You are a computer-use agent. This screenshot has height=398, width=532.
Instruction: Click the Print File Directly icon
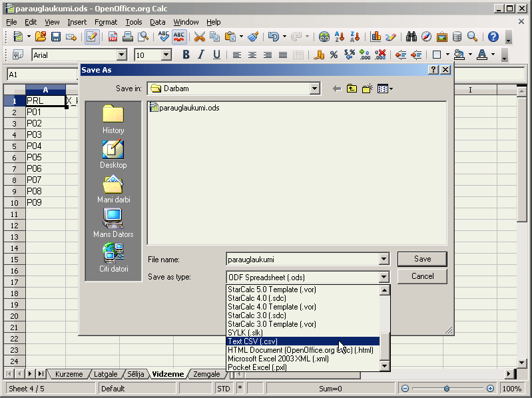(x=128, y=37)
